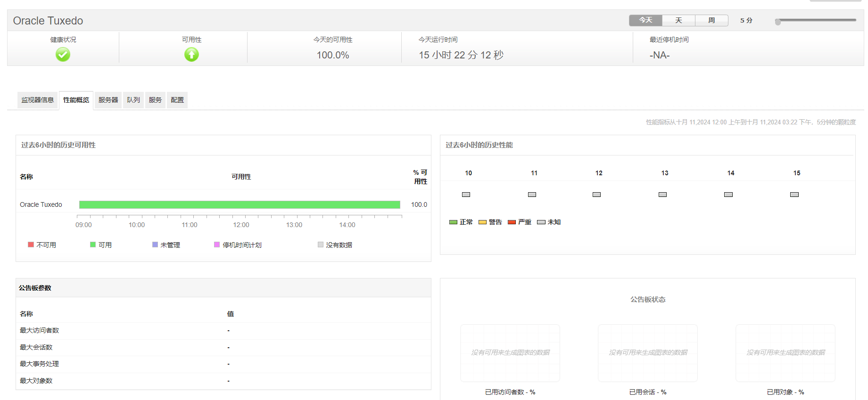The width and height of the screenshot is (868, 400).
Task: Click the 最大对象数 parameter row
Action: pos(223,381)
